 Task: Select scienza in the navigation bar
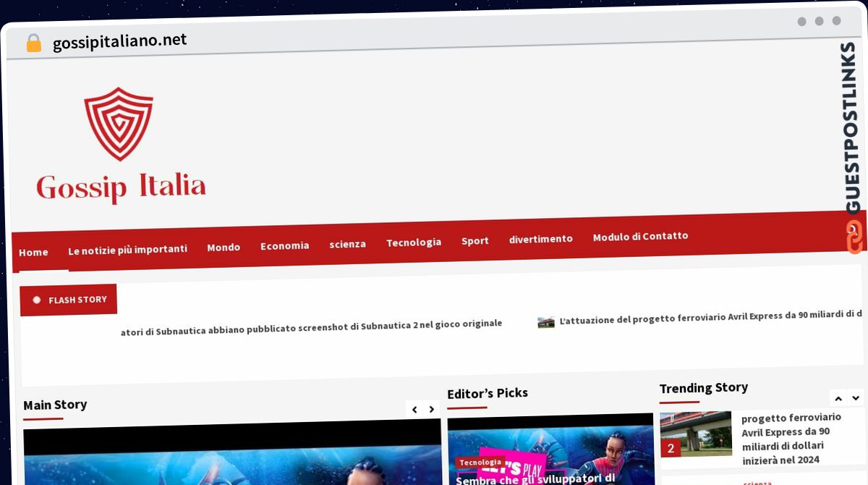pyautogui.click(x=347, y=244)
